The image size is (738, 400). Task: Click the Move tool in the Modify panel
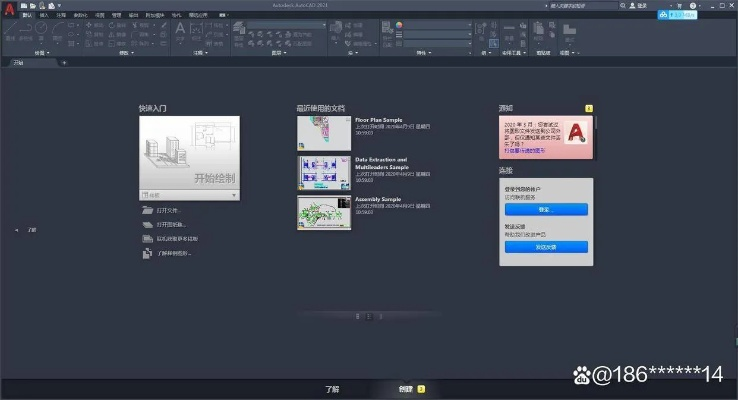click(94, 25)
